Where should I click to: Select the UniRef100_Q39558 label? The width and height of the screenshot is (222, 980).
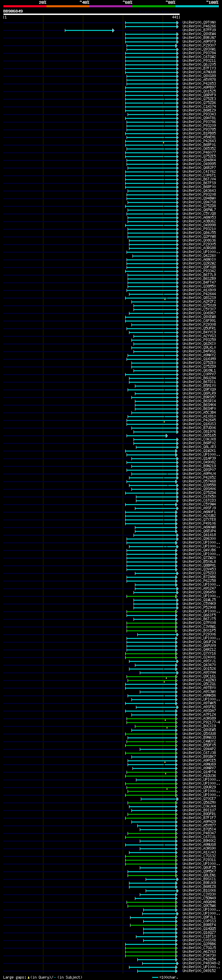[199, 485]
